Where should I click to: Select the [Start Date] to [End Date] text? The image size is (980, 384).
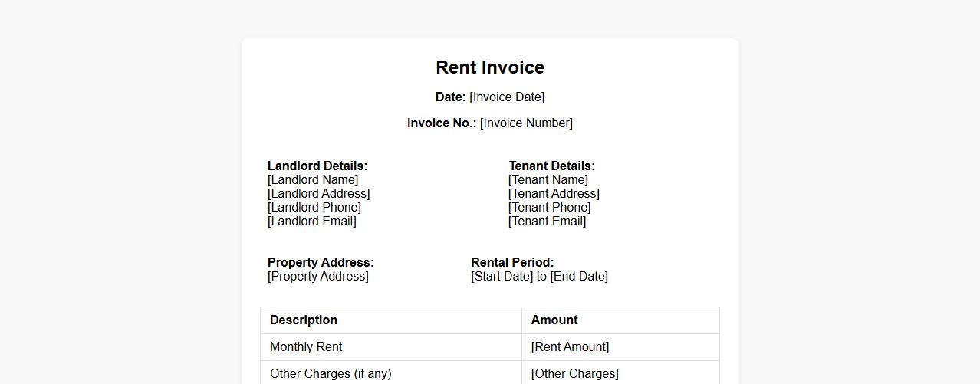point(539,276)
